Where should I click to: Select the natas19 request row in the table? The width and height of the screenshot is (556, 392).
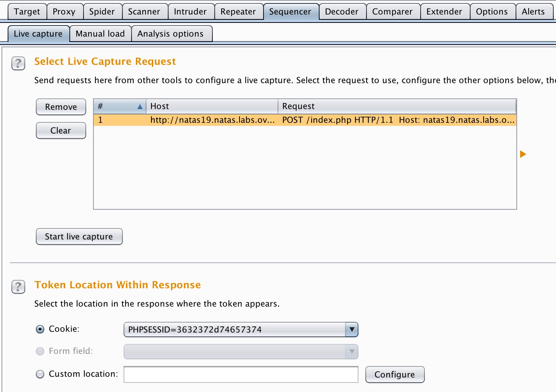[x=267, y=120]
